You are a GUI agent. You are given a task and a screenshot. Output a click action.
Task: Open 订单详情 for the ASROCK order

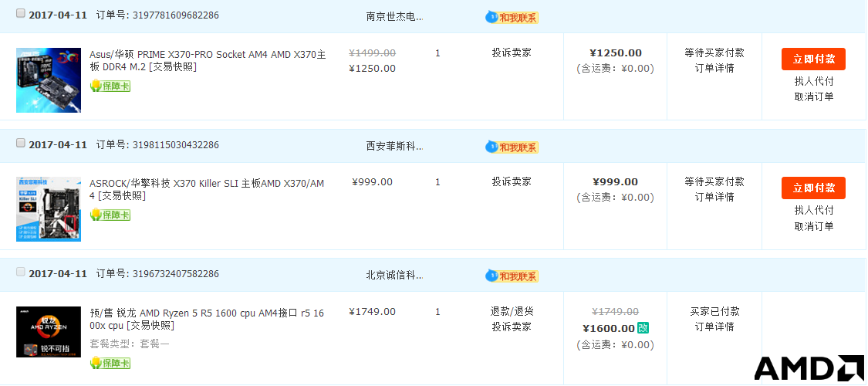click(714, 197)
